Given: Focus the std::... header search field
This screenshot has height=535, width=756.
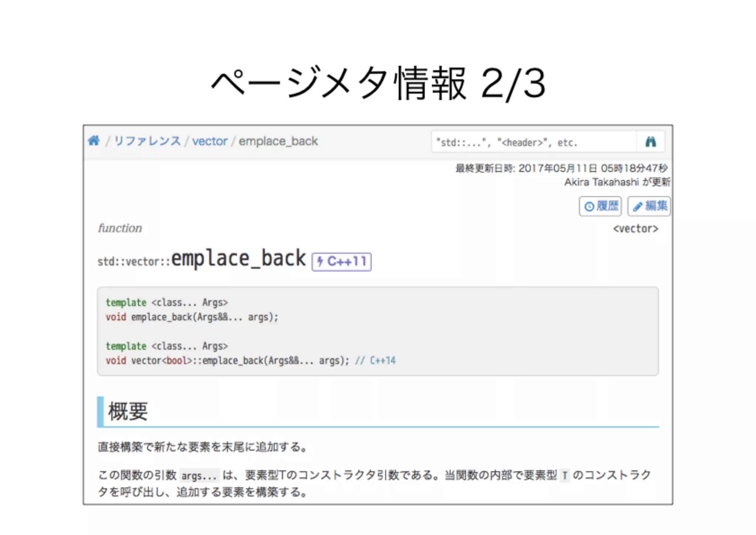Looking at the screenshot, I should (534, 142).
